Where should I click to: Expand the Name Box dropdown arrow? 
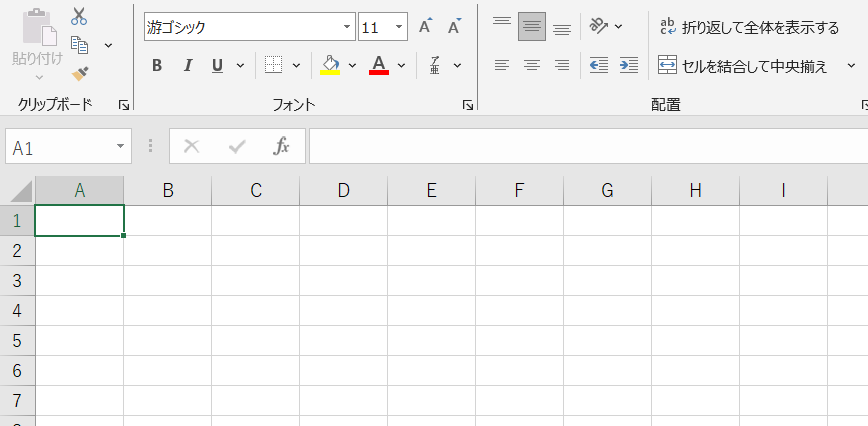121,146
